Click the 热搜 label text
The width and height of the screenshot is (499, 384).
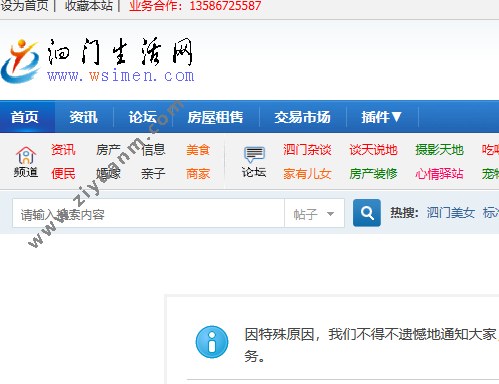click(404, 213)
